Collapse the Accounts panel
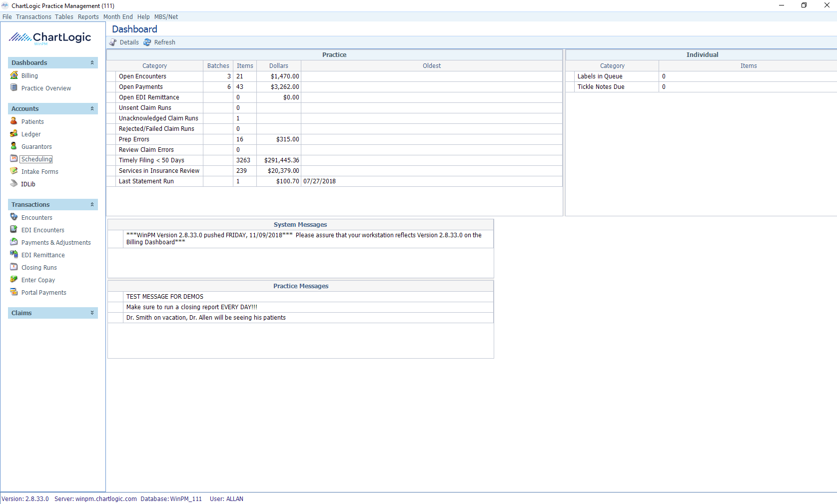Screen dimensions: 837x504 pyautogui.click(x=92, y=108)
